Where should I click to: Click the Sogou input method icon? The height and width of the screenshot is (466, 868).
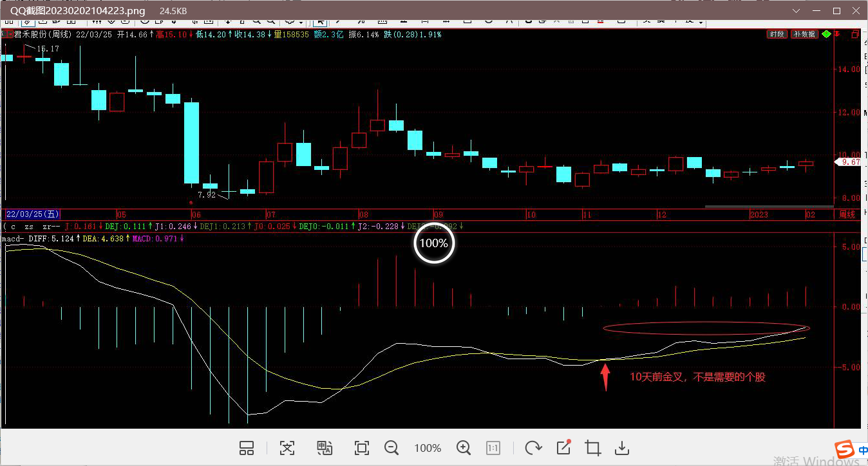click(844, 450)
